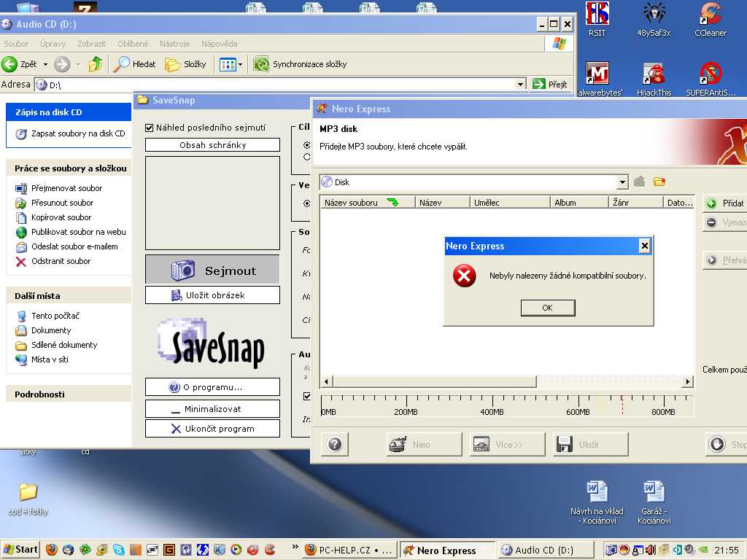The width and height of the screenshot is (747, 560).
Task: Click the new folder icon beside Disk dropdown
Action: tap(659, 182)
